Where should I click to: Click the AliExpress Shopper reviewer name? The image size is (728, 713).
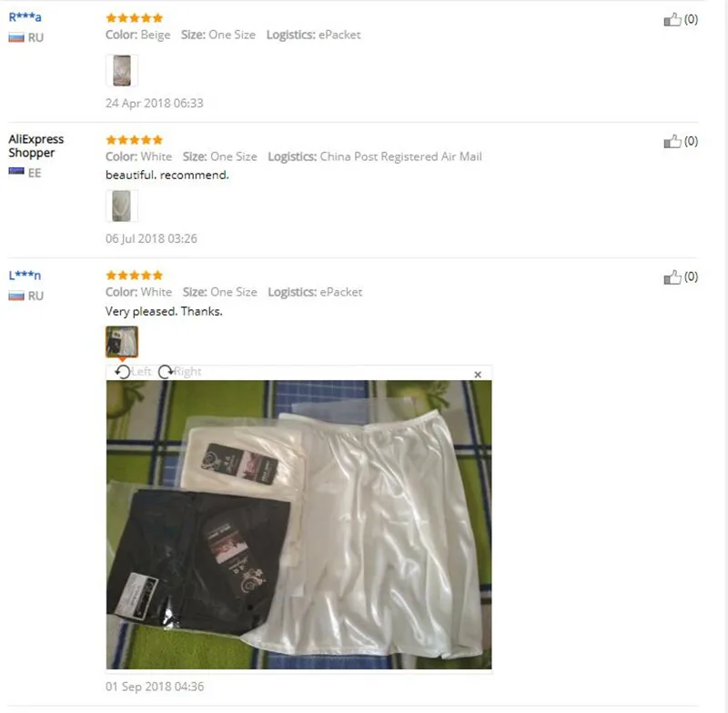coord(35,146)
